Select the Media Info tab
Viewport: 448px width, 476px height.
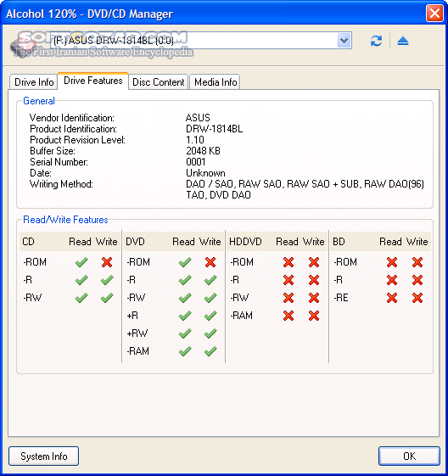(x=216, y=82)
